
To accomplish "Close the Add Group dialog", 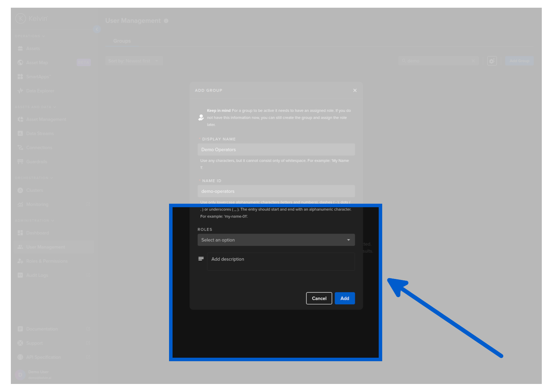I will 355,90.
